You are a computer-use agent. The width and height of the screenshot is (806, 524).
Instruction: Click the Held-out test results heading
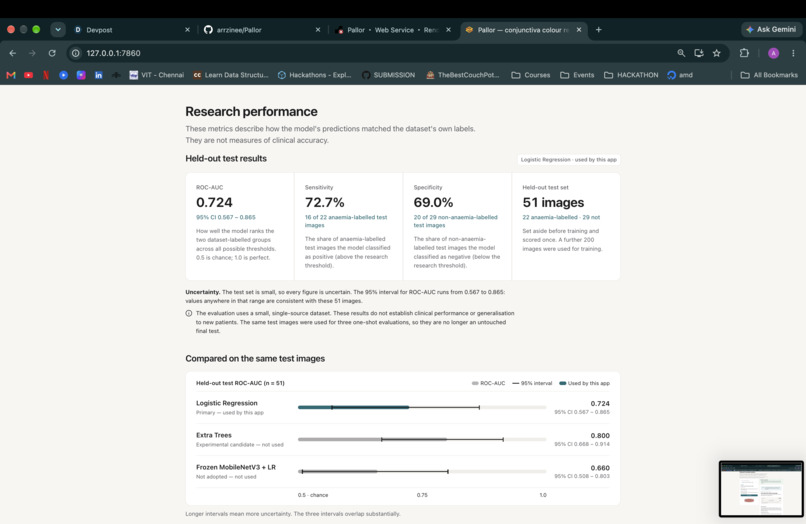pos(226,158)
